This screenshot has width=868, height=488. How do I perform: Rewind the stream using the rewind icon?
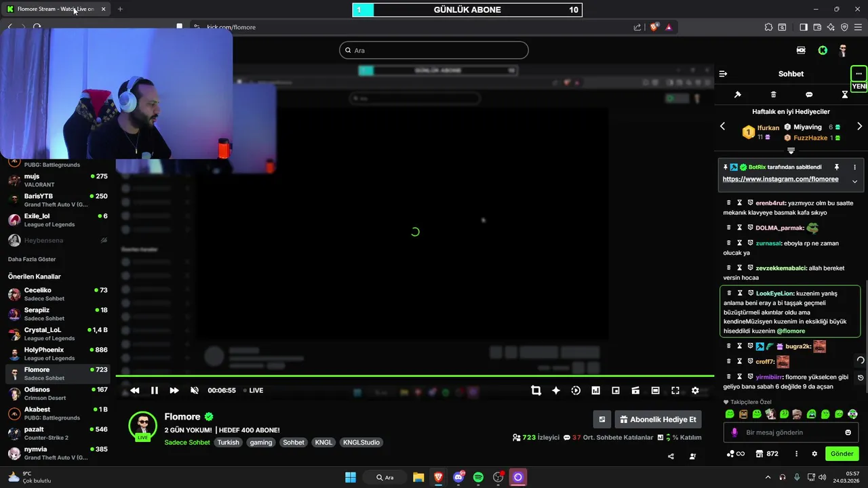[134, 390]
